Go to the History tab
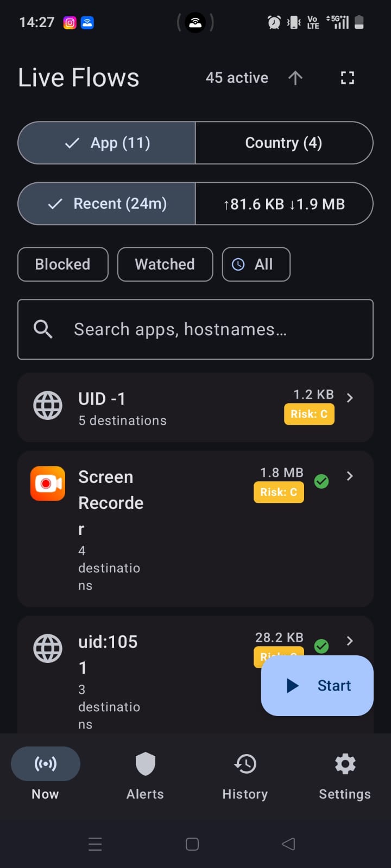391x868 pixels. point(245,774)
